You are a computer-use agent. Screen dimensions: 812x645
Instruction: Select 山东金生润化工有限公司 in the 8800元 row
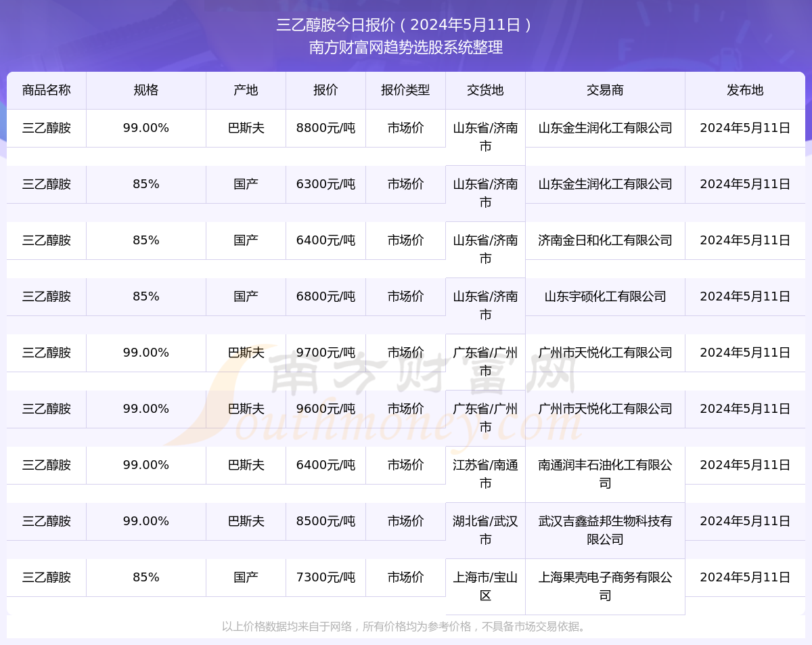point(605,127)
